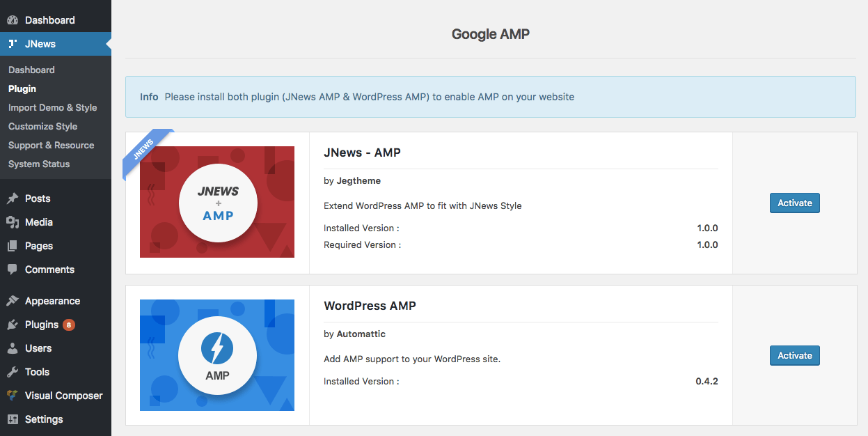The height and width of the screenshot is (436, 868).
Task: Activate the WordPress AMP plugin
Action: pos(794,355)
